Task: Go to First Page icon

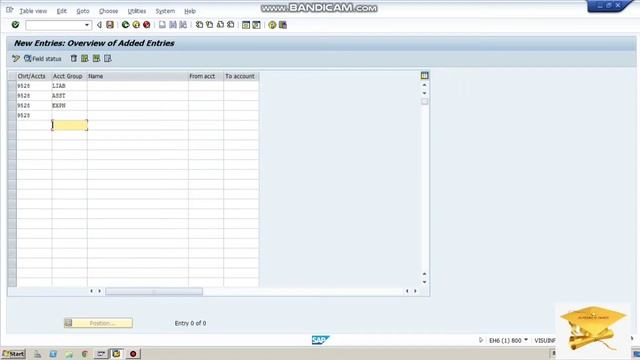Action: 199,25
